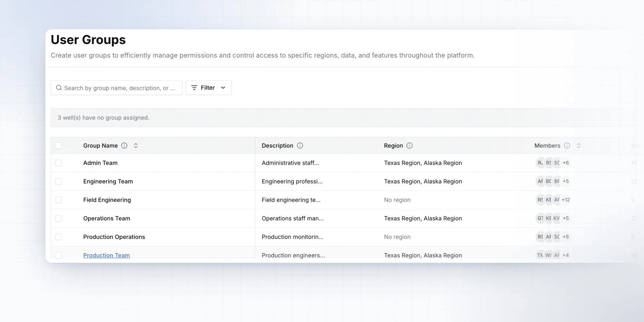Viewport: 644px width, 322px height.
Task: Click Admin Team region cell
Action: pos(423,163)
